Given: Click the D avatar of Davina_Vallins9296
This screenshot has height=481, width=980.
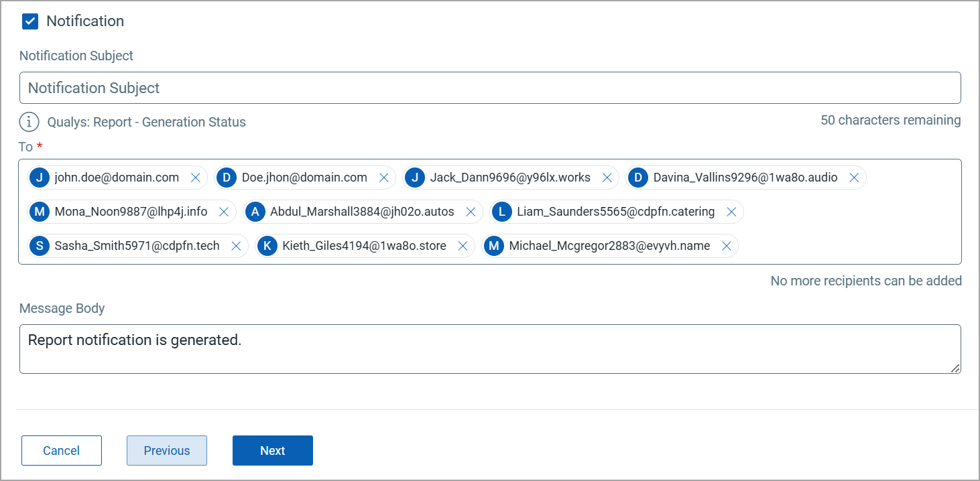Looking at the screenshot, I should click(x=638, y=178).
